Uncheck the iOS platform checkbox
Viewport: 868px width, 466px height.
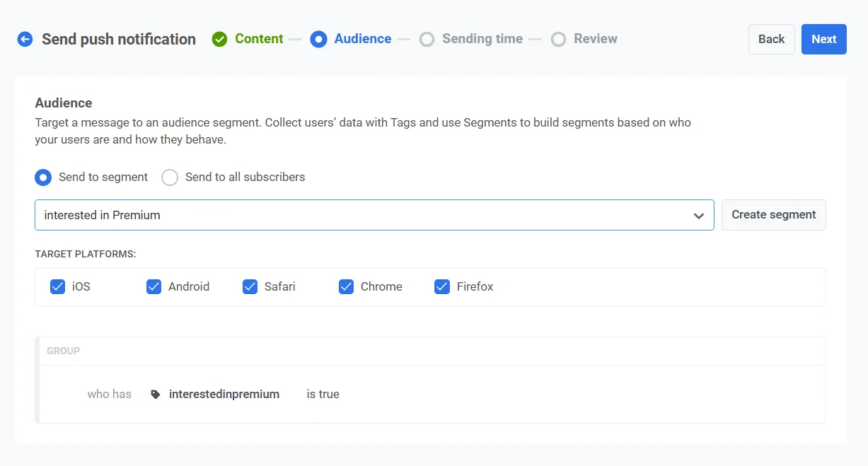[x=57, y=286]
